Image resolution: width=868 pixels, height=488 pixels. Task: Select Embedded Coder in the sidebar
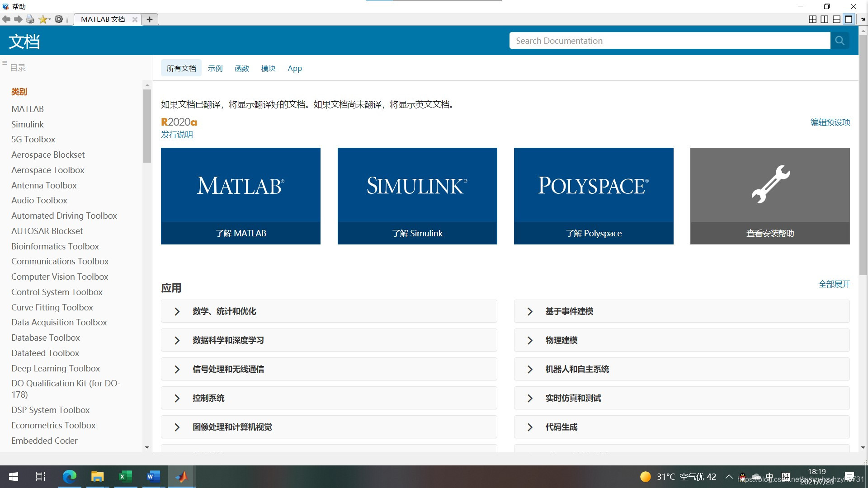point(44,441)
